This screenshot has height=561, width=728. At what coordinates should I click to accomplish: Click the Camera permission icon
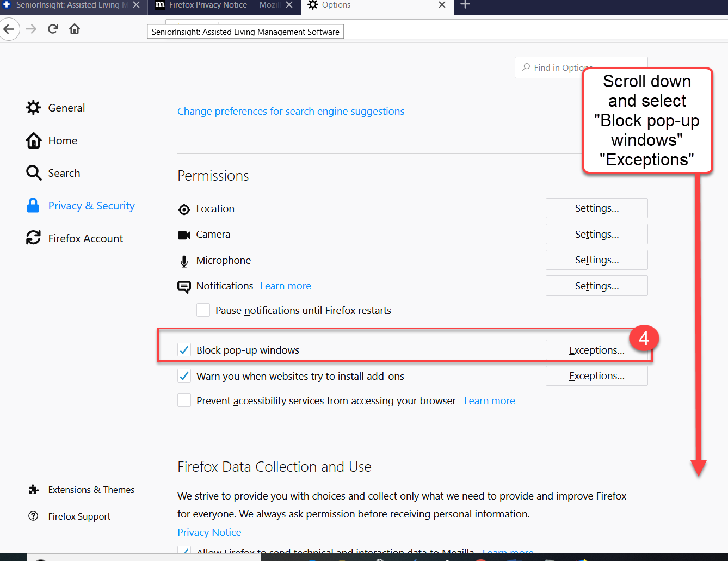pyautogui.click(x=184, y=235)
